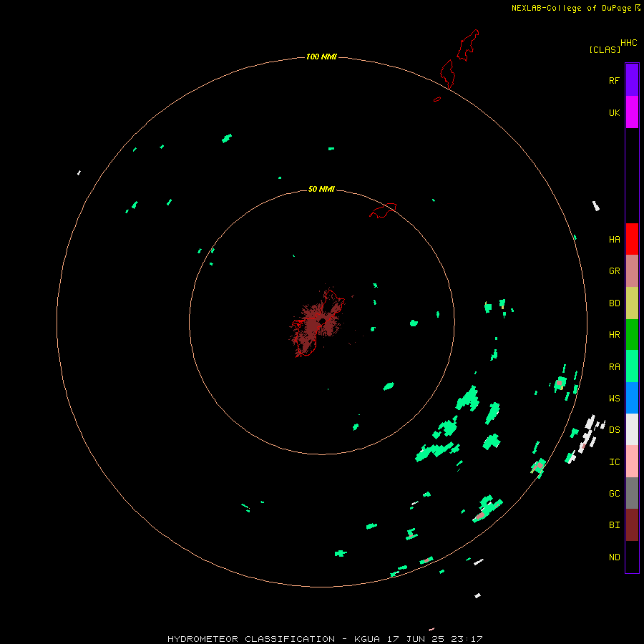Click the RF legend label
644x644 pixels.
pyautogui.click(x=614, y=80)
